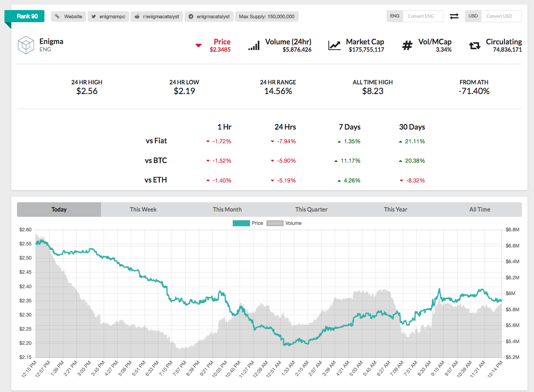The image size is (534, 392).
Task: Click the 24hr volume value $5,876,426
Action: (x=297, y=50)
